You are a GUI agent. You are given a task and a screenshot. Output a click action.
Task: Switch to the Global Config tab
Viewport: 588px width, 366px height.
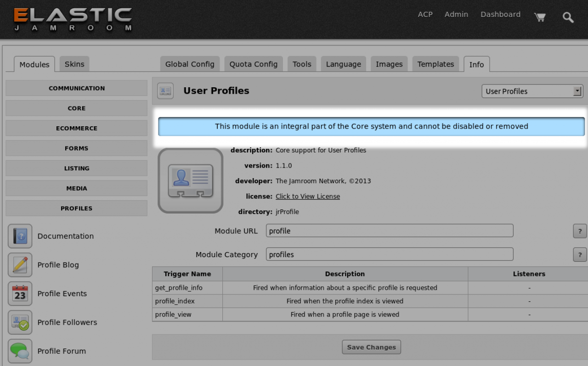point(190,64)
